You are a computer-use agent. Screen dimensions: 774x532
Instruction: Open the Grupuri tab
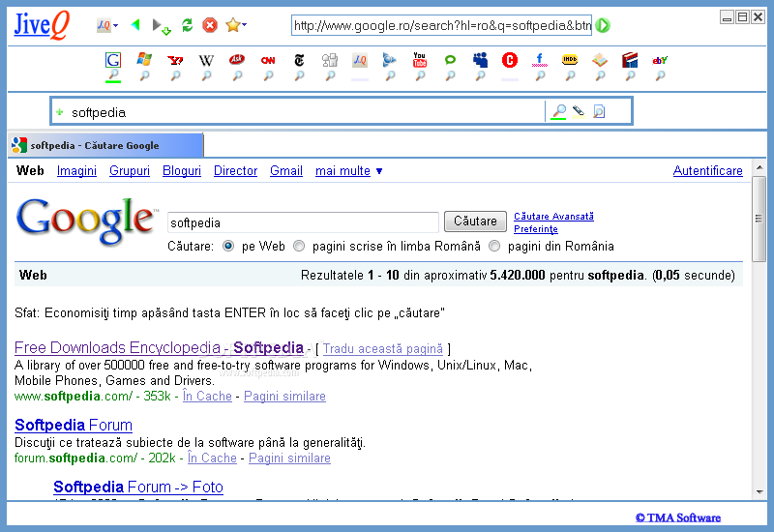point(130,171)
